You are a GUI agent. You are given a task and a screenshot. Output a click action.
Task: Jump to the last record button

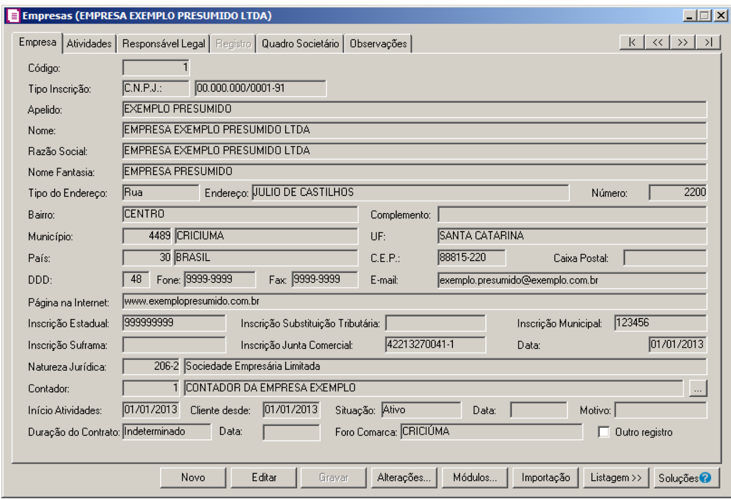707,43
